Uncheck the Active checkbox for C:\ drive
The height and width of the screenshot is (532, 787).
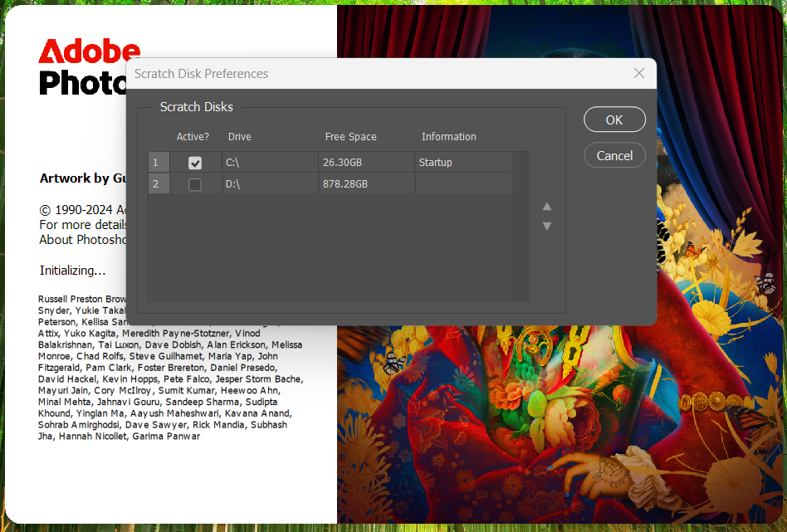coord(195,163)
